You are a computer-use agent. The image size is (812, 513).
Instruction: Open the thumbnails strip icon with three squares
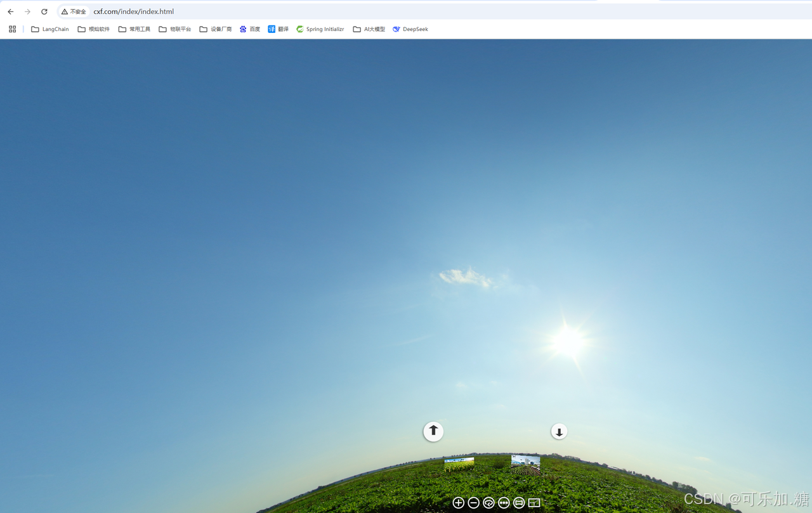pos(504,503)
